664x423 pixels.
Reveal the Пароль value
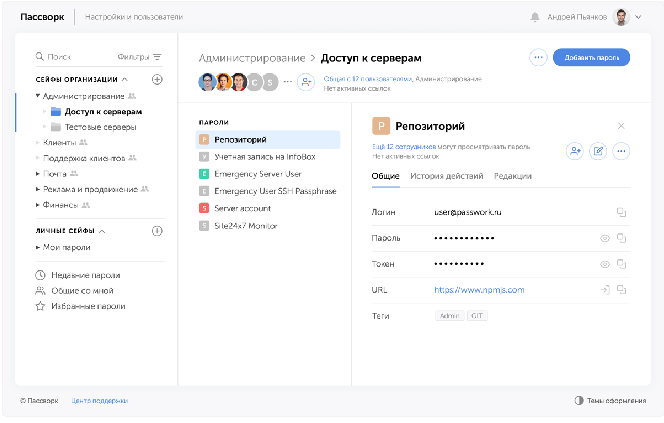(605, 238)
